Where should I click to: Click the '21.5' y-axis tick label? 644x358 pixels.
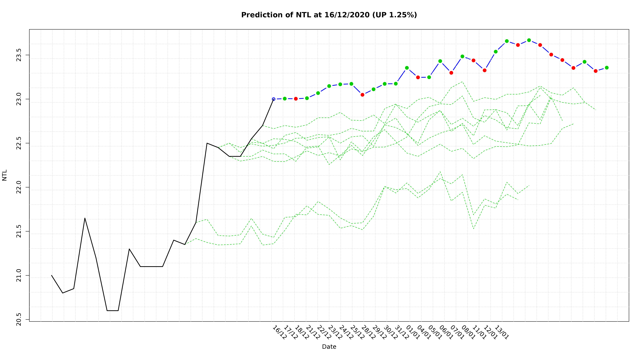click(19, 231)
